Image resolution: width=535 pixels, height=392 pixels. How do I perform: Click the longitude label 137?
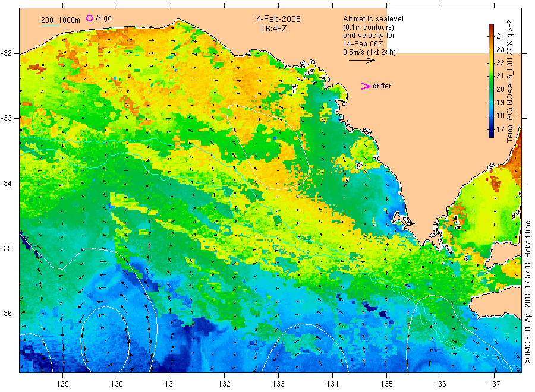click(x=494, y=384)
